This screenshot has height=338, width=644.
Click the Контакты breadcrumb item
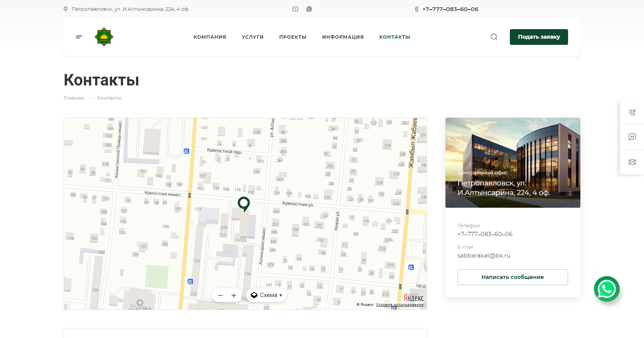tap(109, 98)
